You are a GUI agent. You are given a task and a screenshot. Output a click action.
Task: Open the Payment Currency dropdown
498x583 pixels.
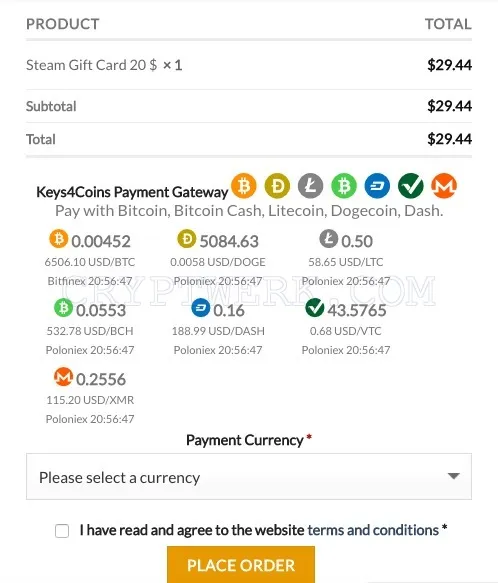249,477
